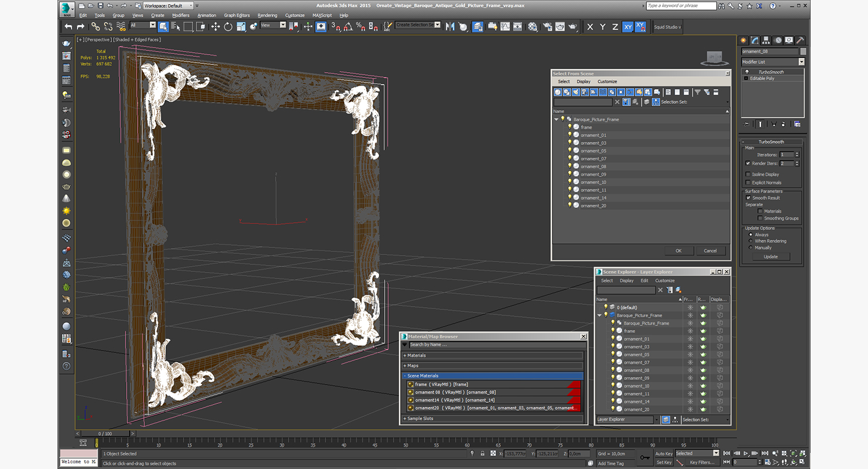This screenshot has height=469, width=868.
Task: Click the Update button in TurboSmooth
Action: 771,256
